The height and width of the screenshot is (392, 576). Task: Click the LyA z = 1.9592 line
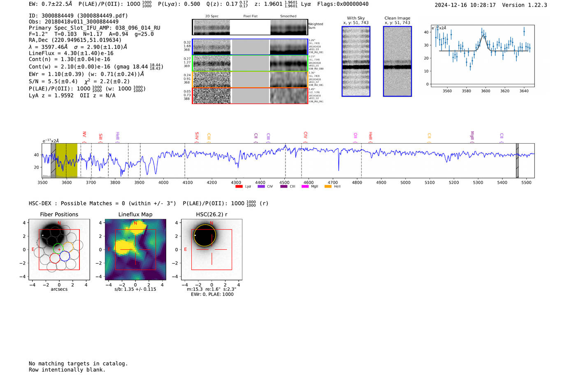point(51,95)
